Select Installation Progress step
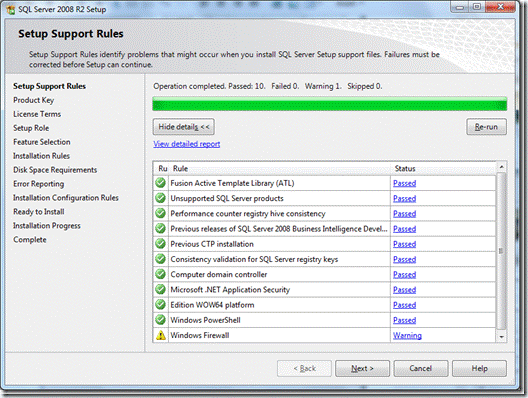Screen dimensions: 528x398 click(47, 226)
